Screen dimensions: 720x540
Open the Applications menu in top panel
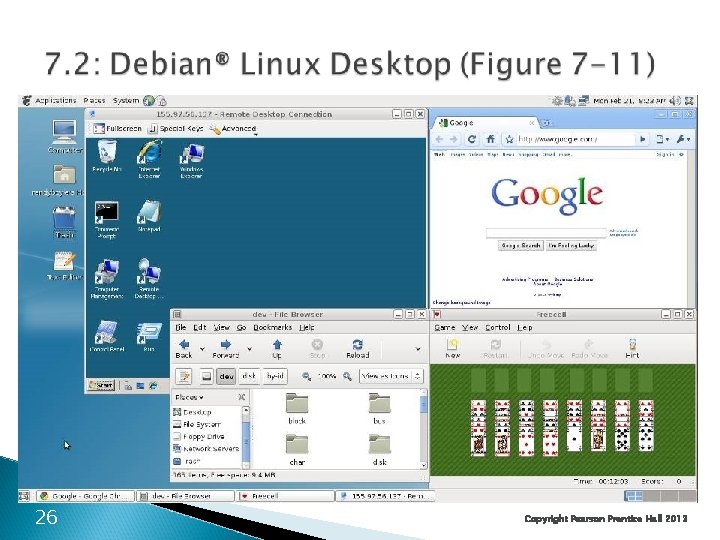pyautogui.click(x=56, y=100)
